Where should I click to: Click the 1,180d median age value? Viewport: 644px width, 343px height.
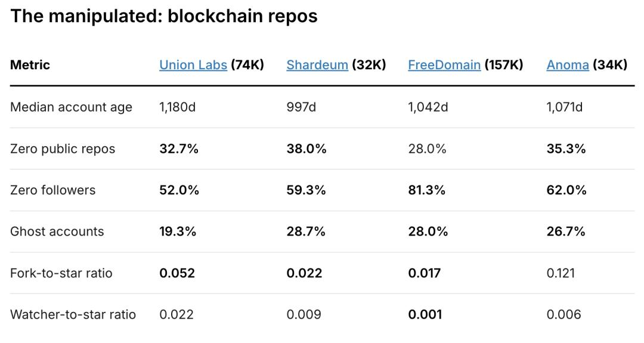[x=177, y=107]
